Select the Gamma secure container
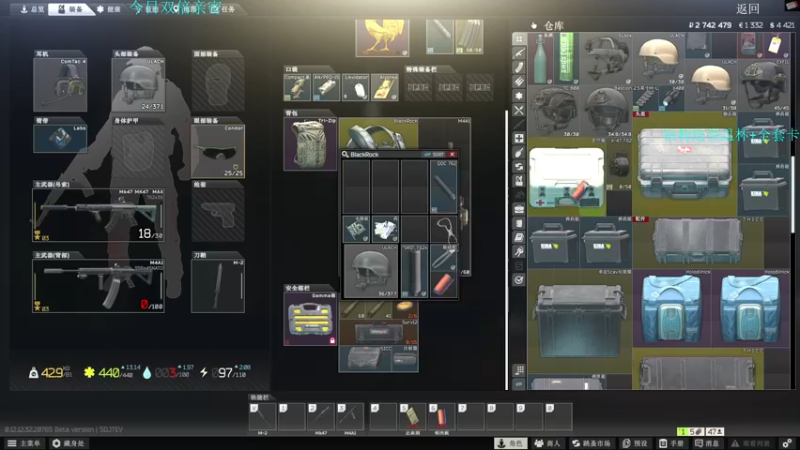The height and width of the screenshot is (450, 800). (x=310, y=319)
